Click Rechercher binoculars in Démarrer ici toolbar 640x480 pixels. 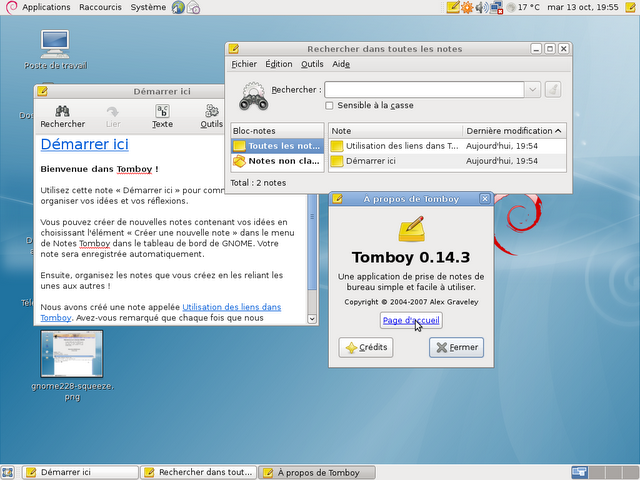click(62, 117)
